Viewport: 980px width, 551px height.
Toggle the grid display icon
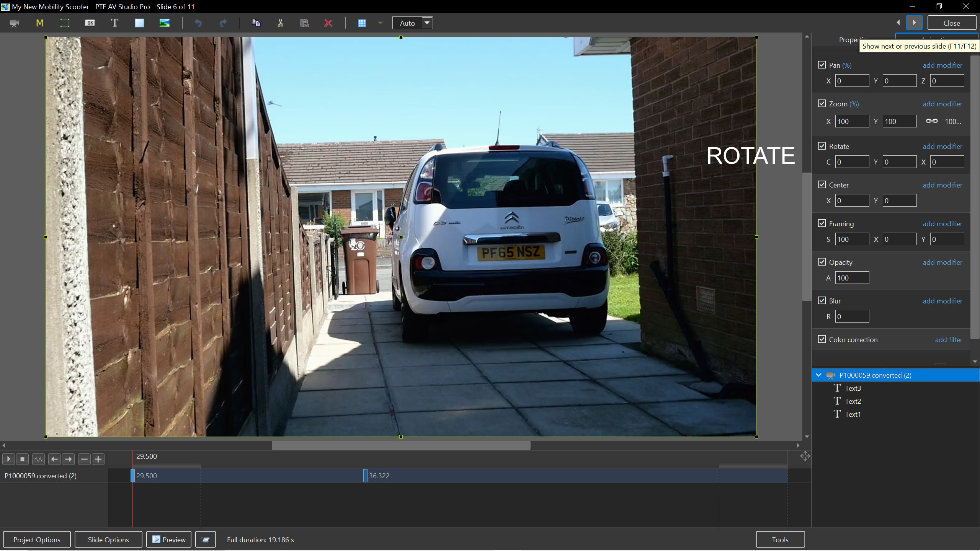pyautogui.click(x=362, y=23)
